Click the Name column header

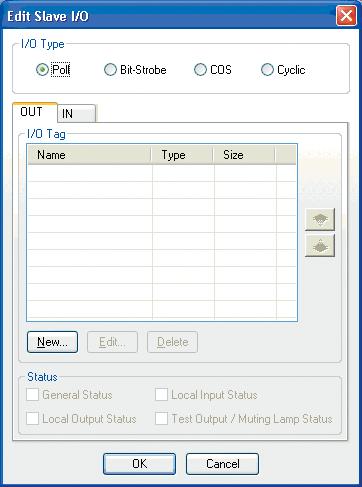click(x=89, y=155)
